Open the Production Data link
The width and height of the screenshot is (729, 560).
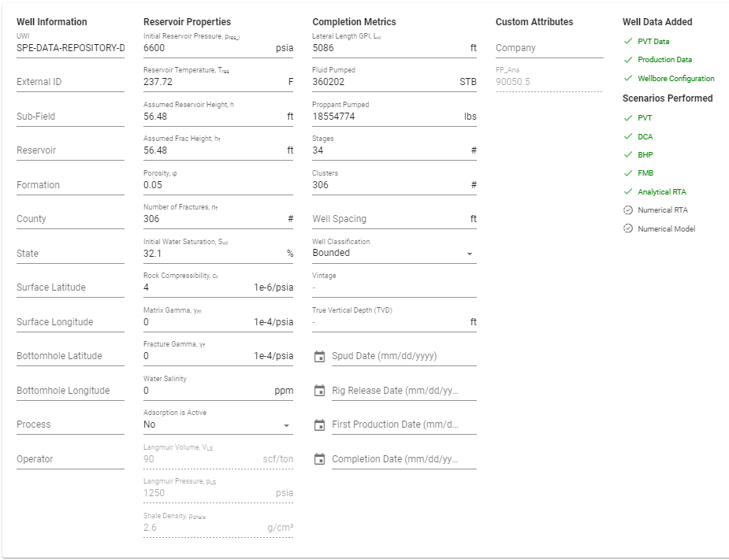[664, 60]
